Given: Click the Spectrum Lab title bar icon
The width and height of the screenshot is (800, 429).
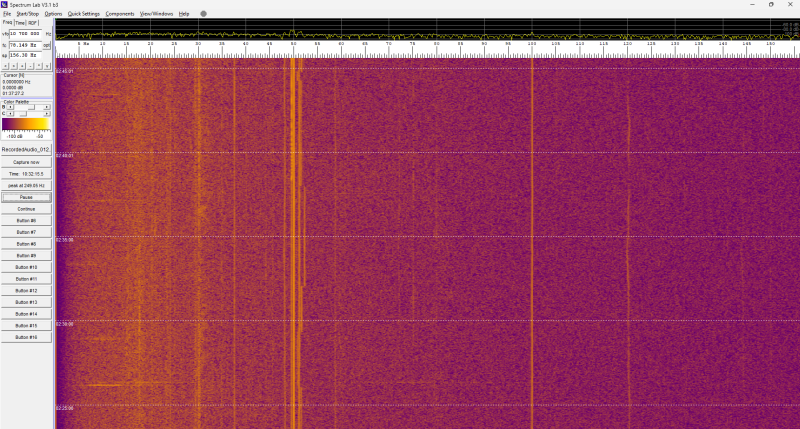Looking at the screenshot, I should pos(5,5).
